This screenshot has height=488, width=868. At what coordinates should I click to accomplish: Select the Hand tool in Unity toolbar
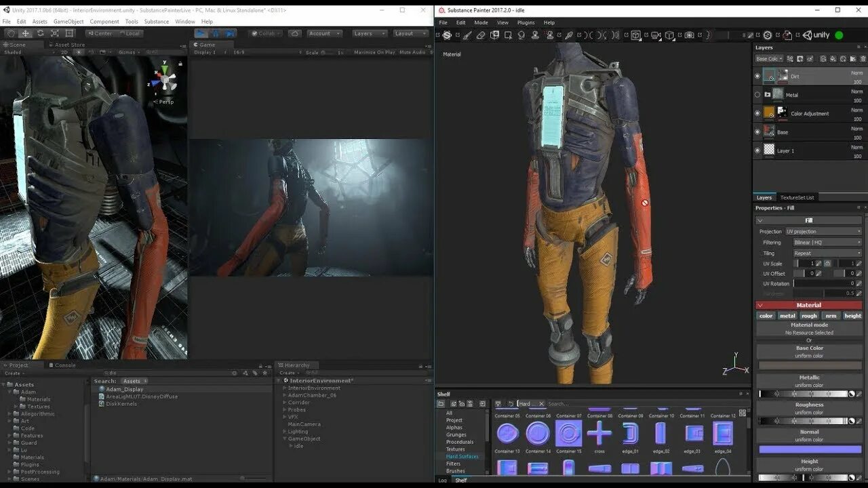tap(10, 33)
